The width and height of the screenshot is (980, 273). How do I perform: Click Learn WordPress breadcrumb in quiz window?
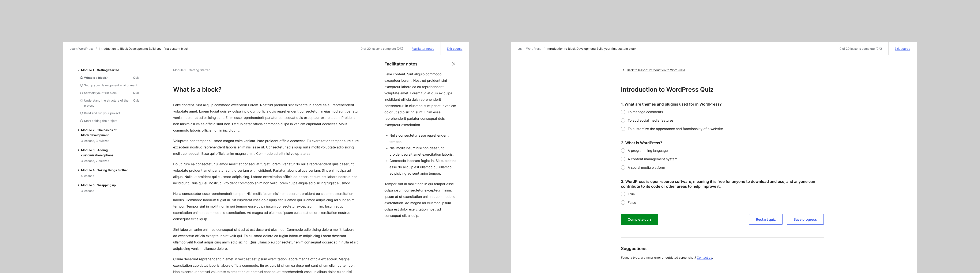coord(529,49)
